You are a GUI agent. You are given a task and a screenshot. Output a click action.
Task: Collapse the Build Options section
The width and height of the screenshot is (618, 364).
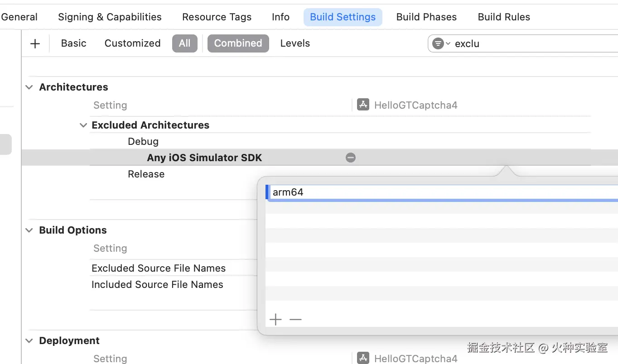(x=29, y=230)
